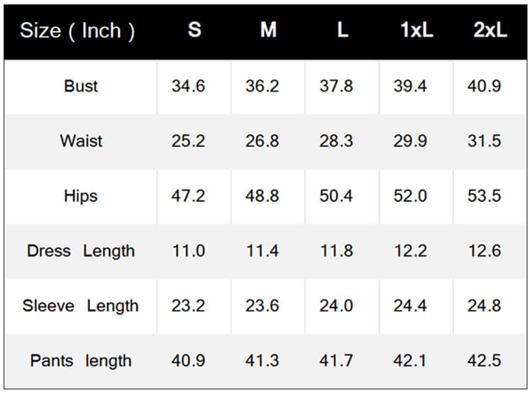The image size is (532, 393).
Task: Click Pants length value 42.5 for 2xL
Action: click(484, 361)
